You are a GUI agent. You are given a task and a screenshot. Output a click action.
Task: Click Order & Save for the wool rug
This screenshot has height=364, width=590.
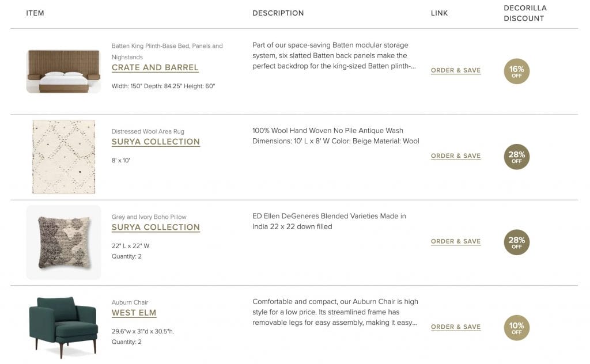(455, 156)
